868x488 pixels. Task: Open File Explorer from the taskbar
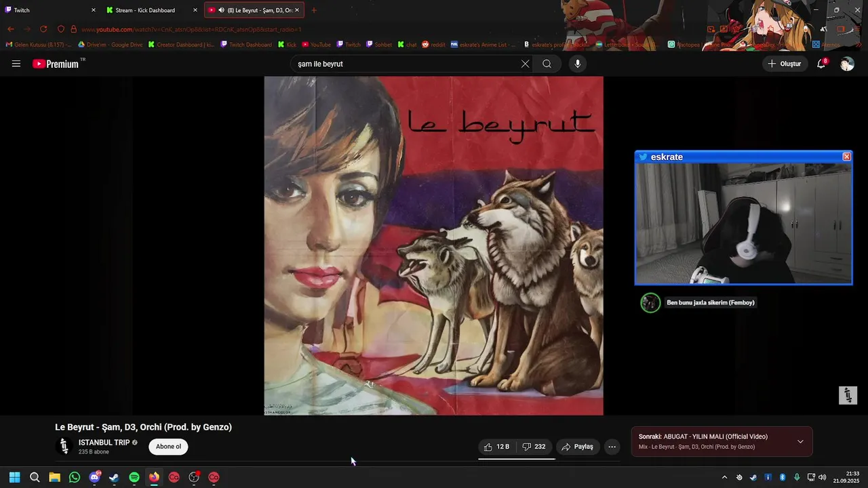[x=54, y=477]
